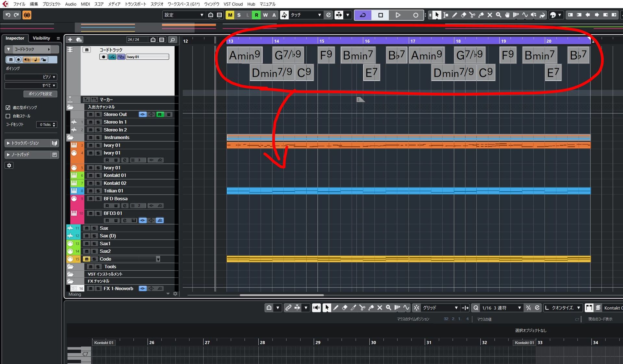Select the Scissors split tool in top toolbar
Image resolution: width=623 pixels, height=364 pixels.
pyautogui.click(x=472, y=15)
